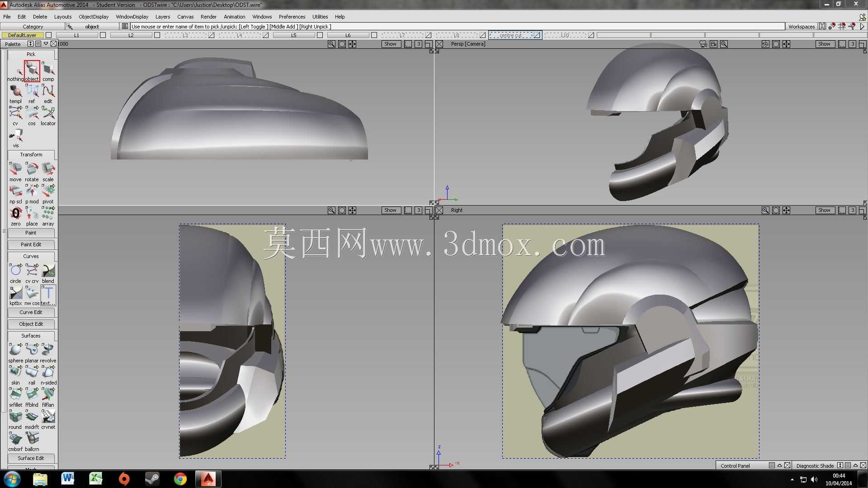Toggle the L6 layer visibility box
This screenshot has height=488, width=868.
point(374,35)
